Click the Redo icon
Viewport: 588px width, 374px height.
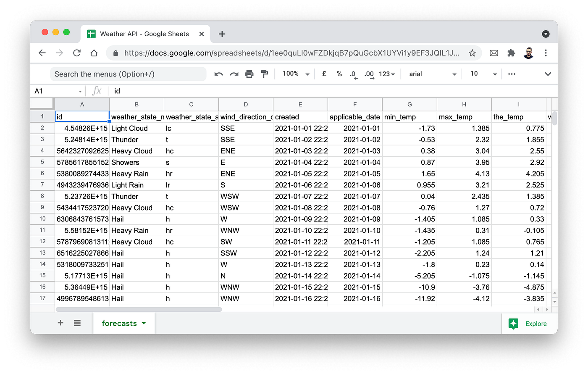(234, 74)
